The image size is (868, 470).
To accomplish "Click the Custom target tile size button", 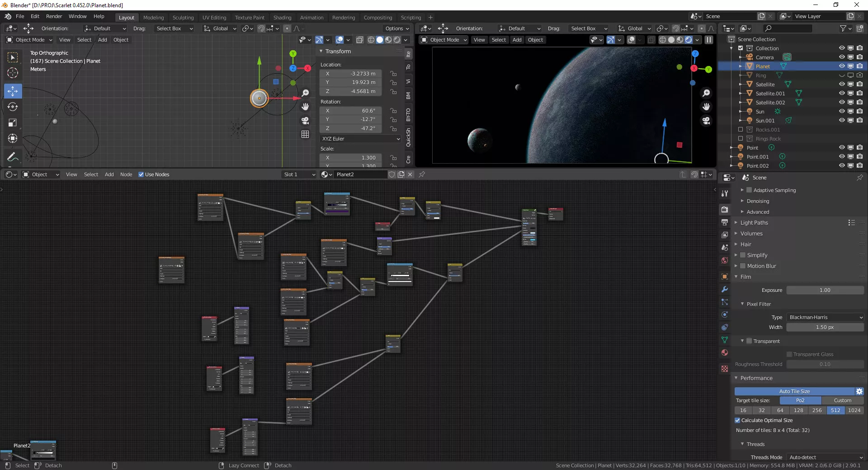I will pos(842,400).
